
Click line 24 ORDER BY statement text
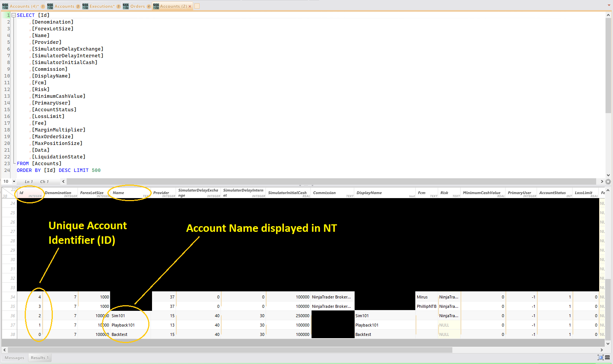[x=59, y=170]
